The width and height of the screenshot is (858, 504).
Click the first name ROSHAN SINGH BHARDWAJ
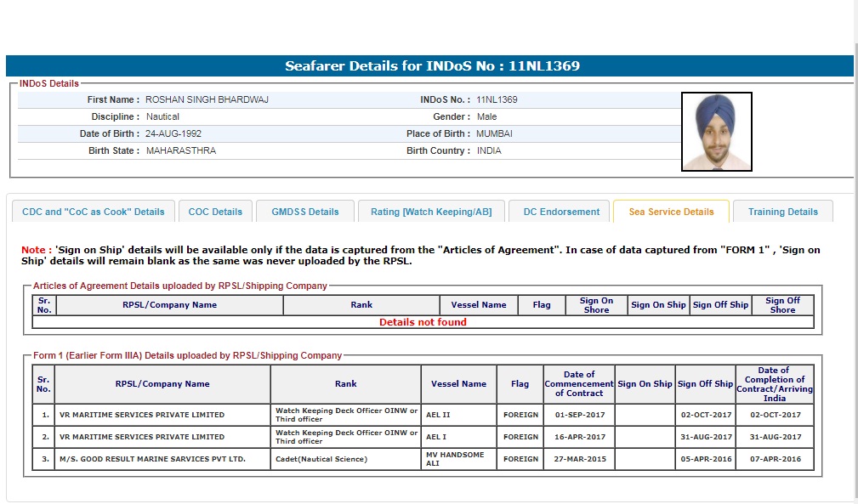tap(207, 99)
